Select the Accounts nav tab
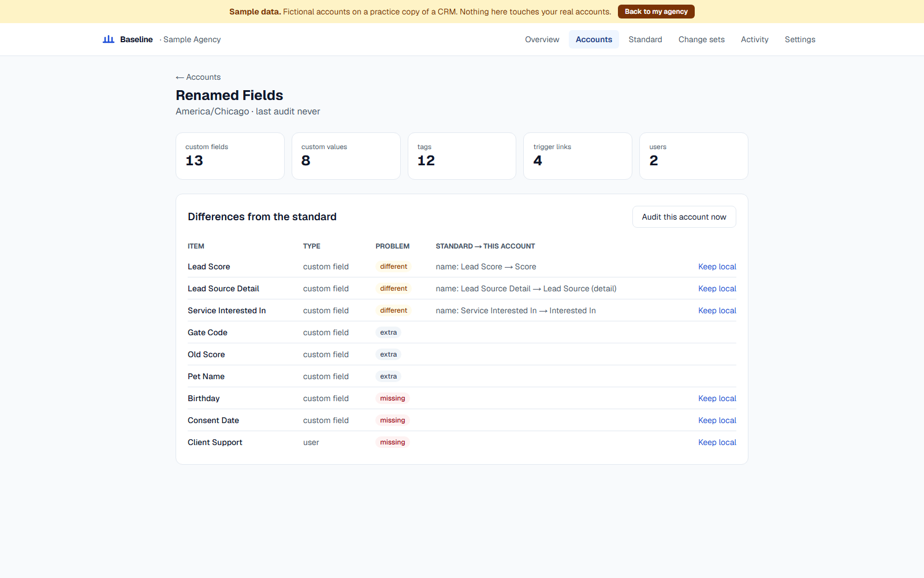Image resolution: width=924 pixels, height=578 pixels. point(594,39)
